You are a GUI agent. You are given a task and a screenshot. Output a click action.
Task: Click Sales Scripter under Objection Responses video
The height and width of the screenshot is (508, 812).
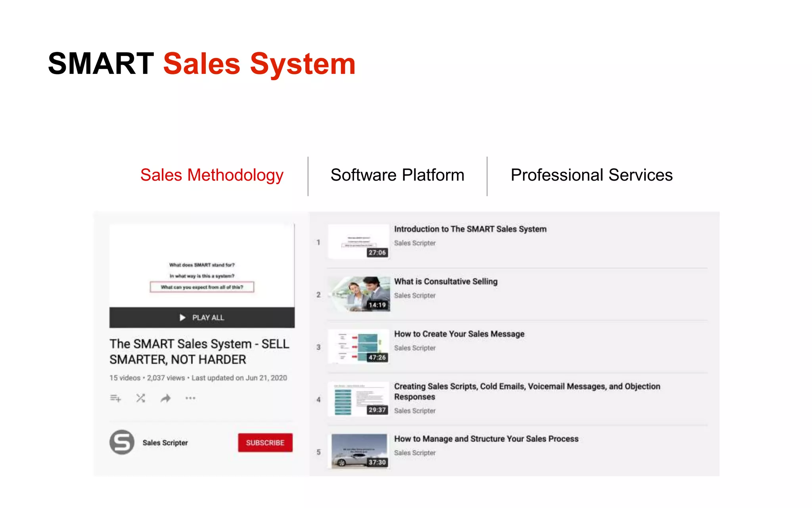[415, 411]
